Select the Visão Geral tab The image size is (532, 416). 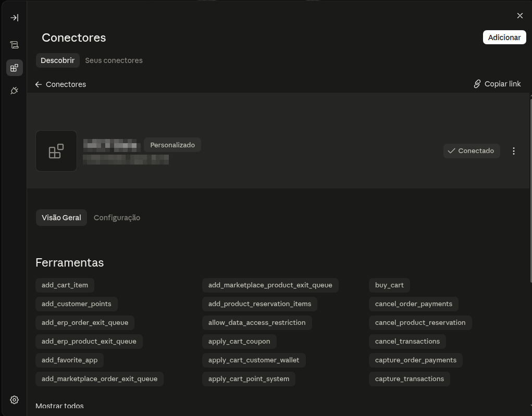click(61, 218)
